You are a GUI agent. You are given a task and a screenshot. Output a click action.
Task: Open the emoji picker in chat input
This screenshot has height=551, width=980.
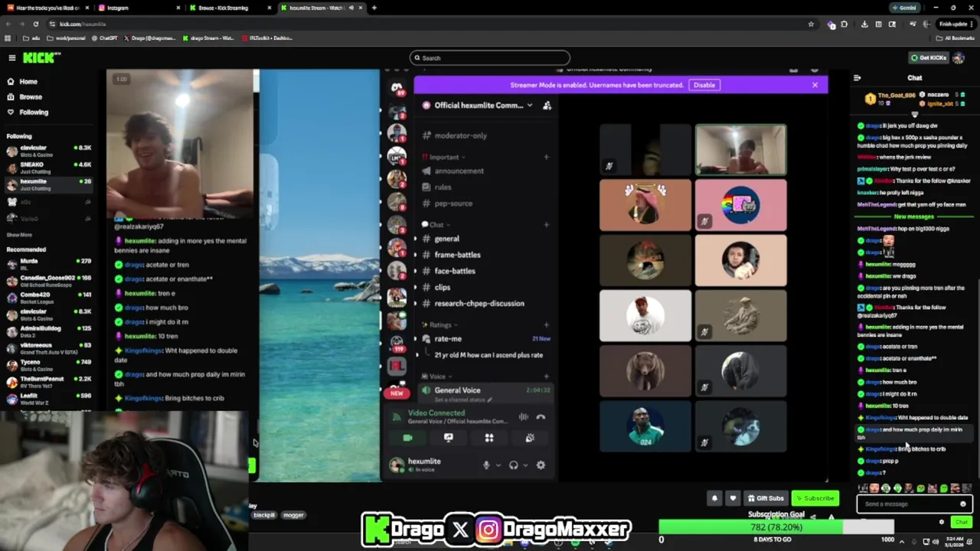point(963,504)
